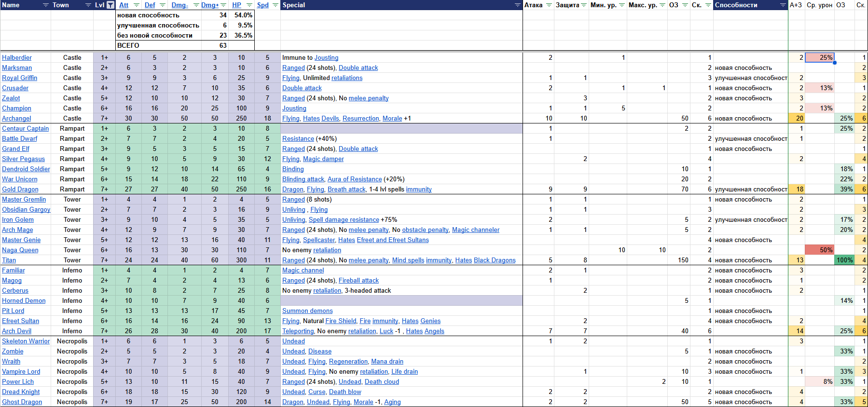Image resolution: width=868 pixels, height=407 pixels.
Task: Open the Ghost Dragon link
Action: point(22,402)
